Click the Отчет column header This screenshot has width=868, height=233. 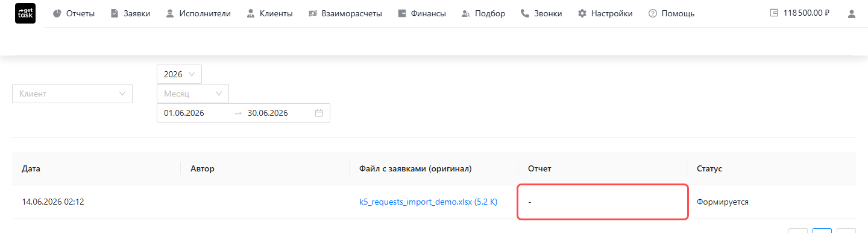603,168
